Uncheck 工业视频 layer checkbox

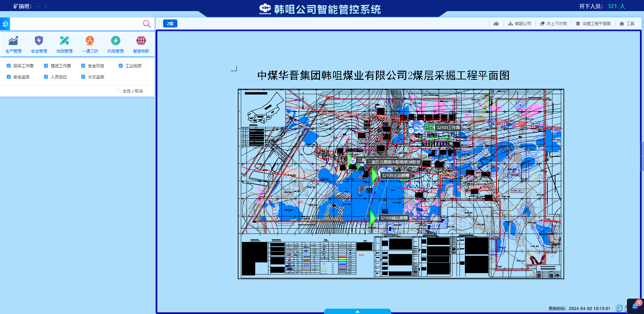[x=121, y=66]
